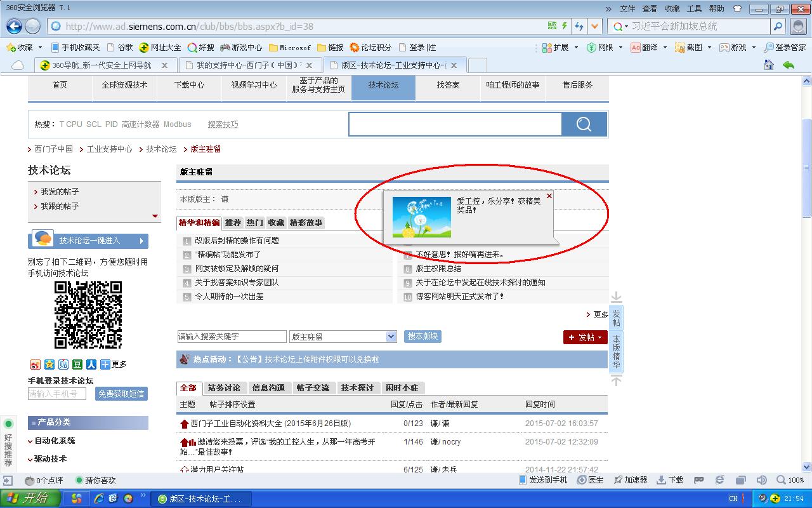Open the user avatar login icon
Screen dimensions: 812x508
click(x=799, y=26)
